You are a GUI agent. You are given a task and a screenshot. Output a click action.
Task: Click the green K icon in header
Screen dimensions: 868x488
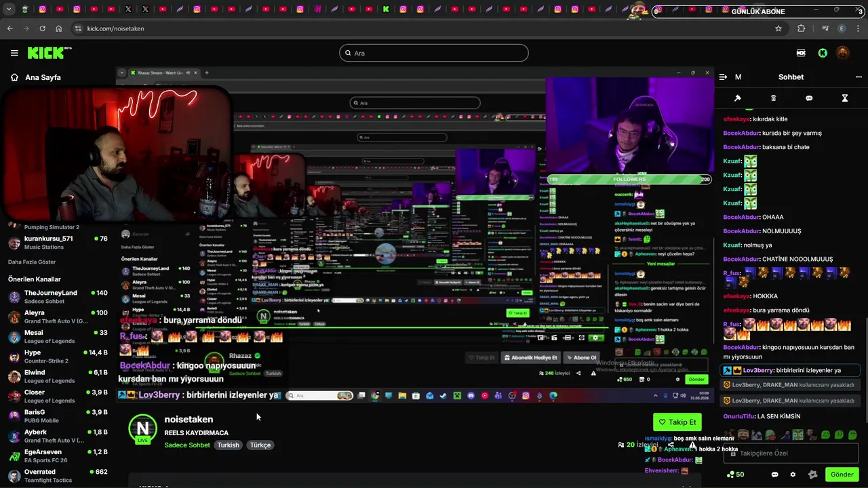pyautogui.click(x=823, y=53)
